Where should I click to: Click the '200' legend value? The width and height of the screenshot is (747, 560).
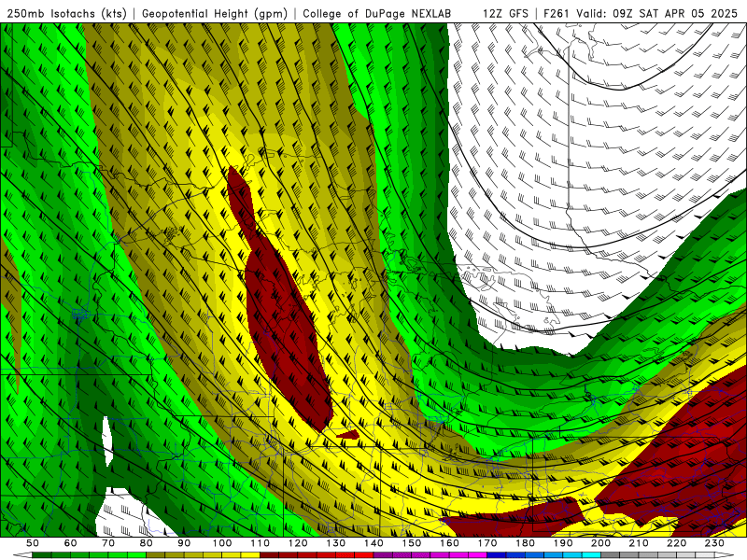pyautogui.click(x=601, y=543)
